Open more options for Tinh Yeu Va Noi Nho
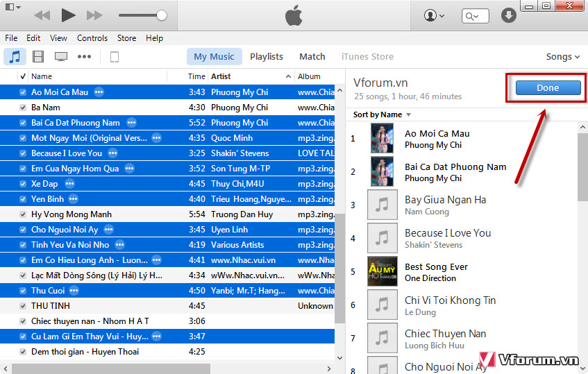The width and height of the screenshot is (588, 374). tap(119, 245)
